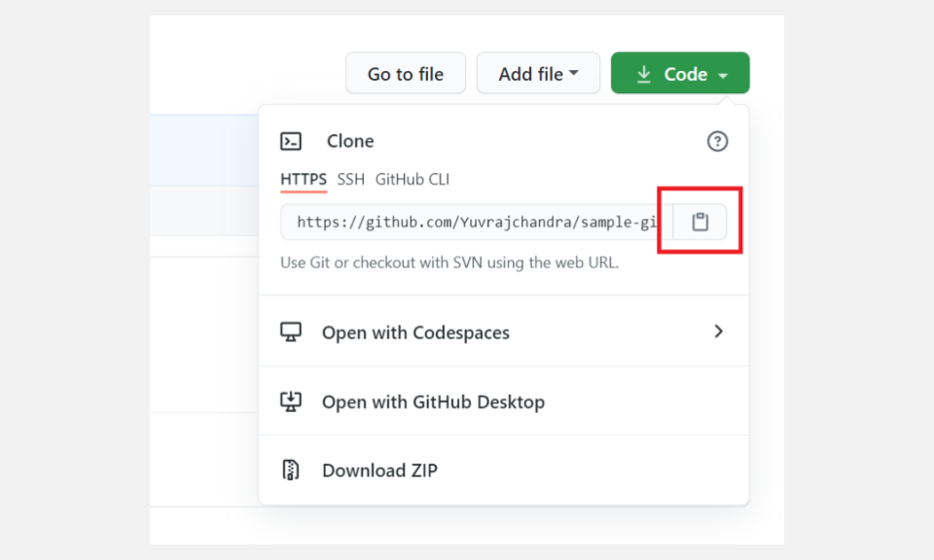Image resolution: width=934 pixels, height=560 pixels.
Task: Click the green download arrow on the Code button
Action: coord(644,73)
